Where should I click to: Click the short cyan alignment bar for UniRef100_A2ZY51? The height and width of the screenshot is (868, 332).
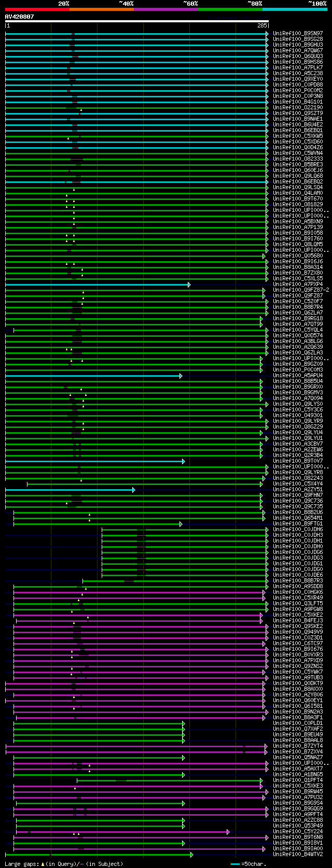pos(70,490)
